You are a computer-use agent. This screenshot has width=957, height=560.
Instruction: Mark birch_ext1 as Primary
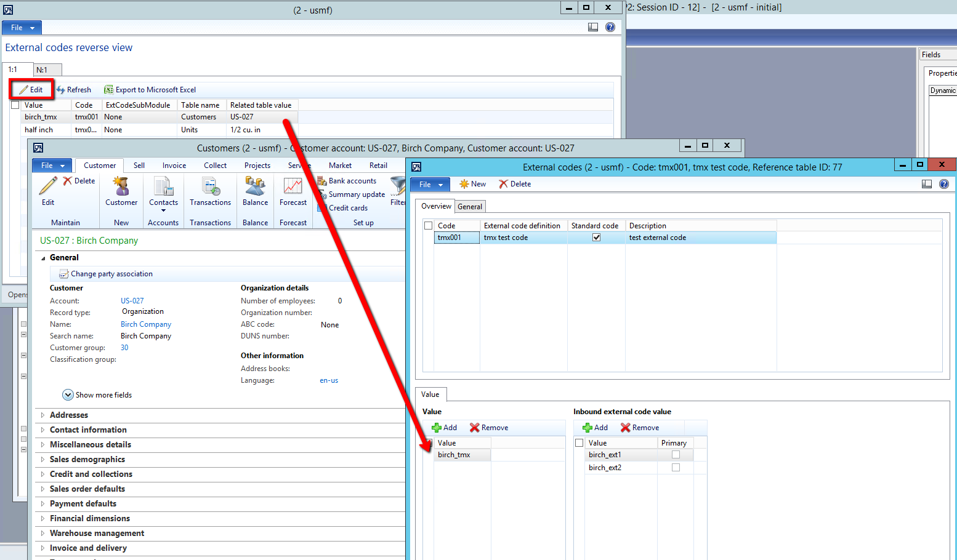pyautogui.click(x=676, y=455)
